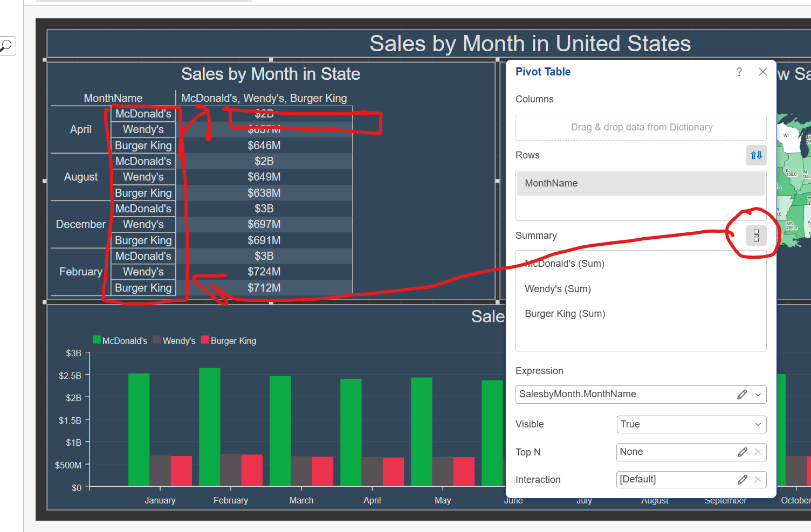Toggle Wendy's gray legend swatch in chart
This screenshot has width=811, height=532.
[157, 340]
